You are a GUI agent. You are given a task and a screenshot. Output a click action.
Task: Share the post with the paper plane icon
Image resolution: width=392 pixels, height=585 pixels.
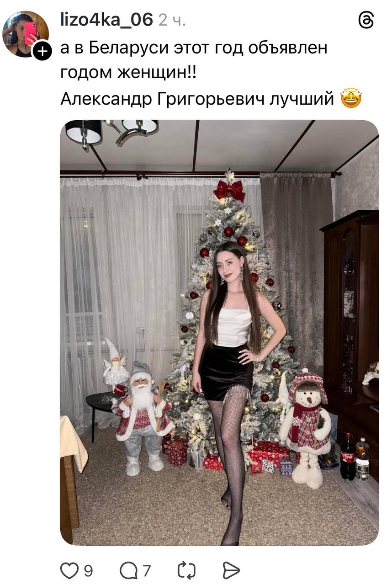[231, 570]
